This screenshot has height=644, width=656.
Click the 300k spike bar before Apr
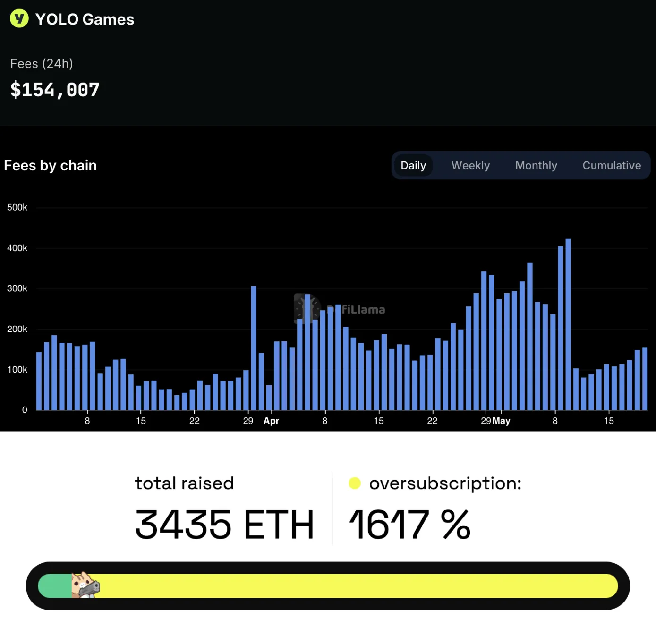coord(254,348)
